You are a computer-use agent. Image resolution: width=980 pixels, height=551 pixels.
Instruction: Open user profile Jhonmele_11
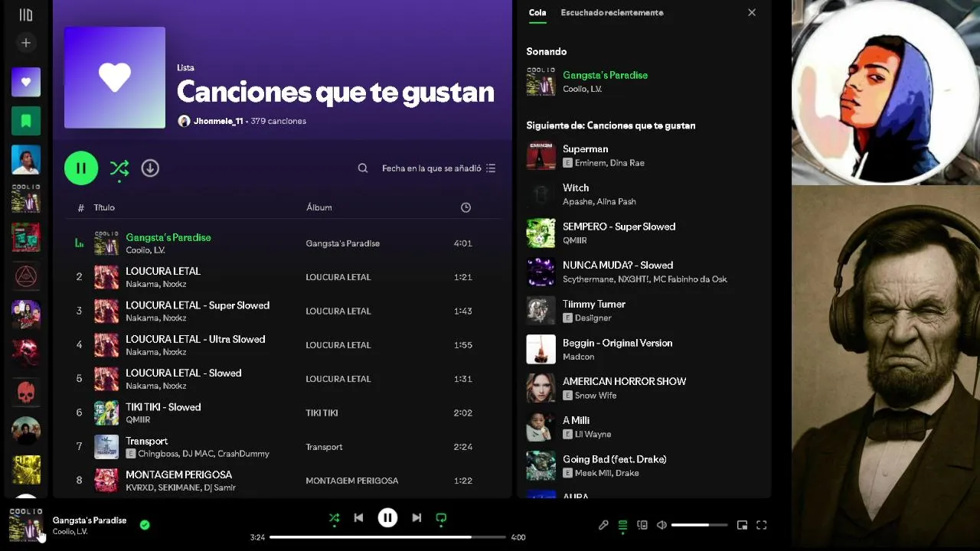tap(218, 121)
